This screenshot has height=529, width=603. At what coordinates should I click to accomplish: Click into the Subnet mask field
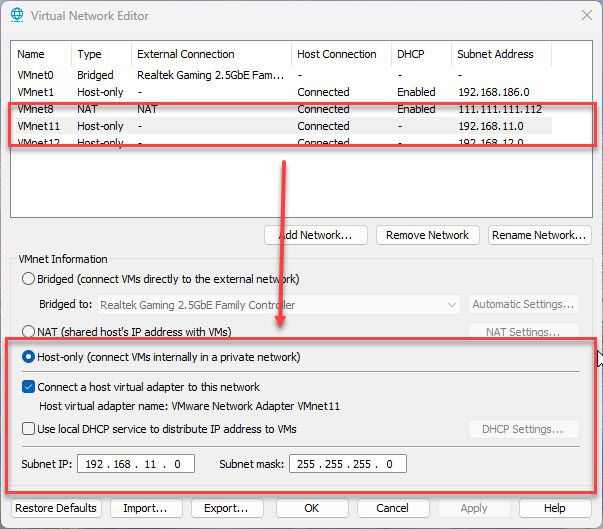pos(348,464)
